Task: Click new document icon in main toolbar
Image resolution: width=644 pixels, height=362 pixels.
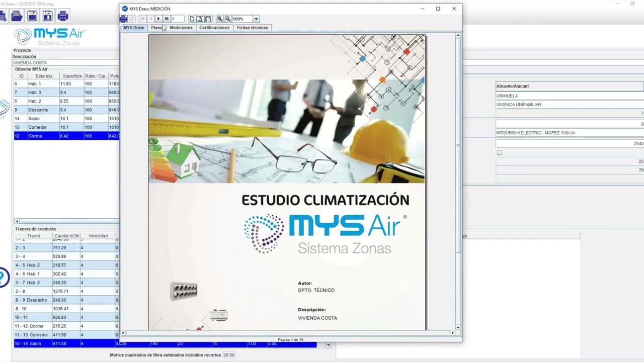Action: [x=3, y=16]
